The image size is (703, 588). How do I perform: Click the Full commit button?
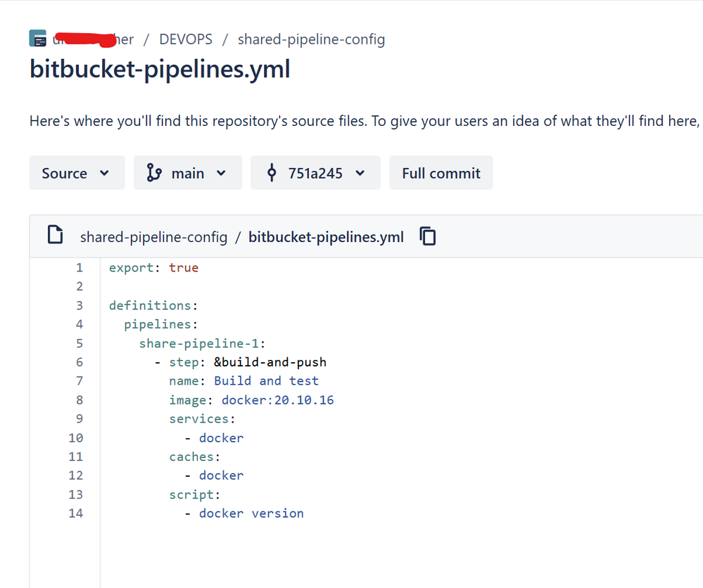click(441, 172)
